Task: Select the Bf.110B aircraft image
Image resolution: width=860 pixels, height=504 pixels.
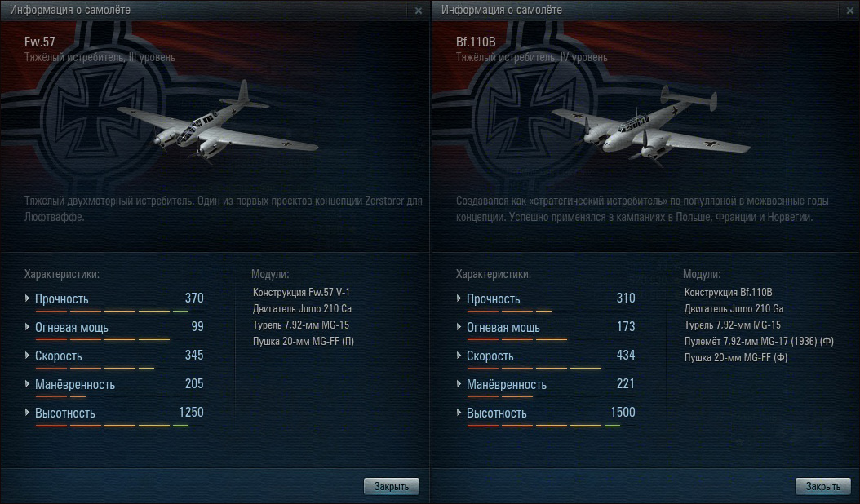Action: 650,126
